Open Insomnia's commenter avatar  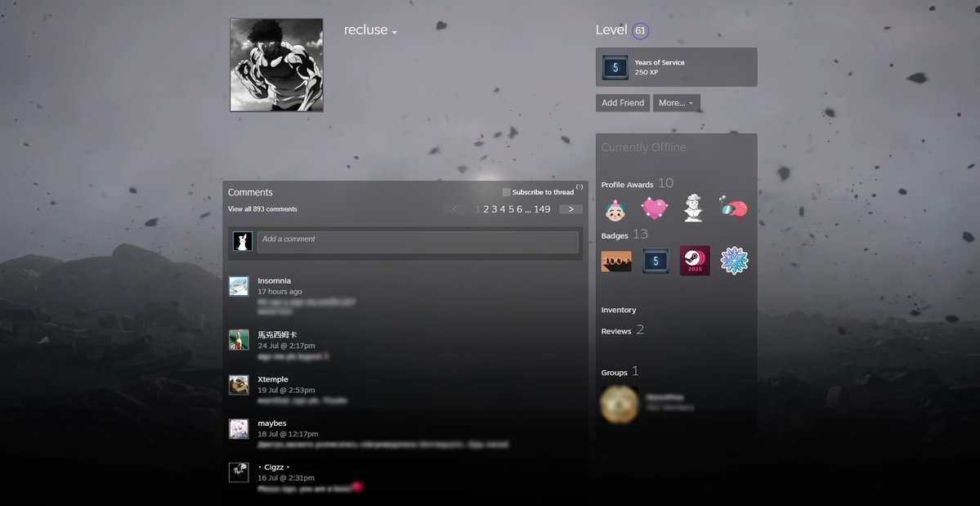pyautogui.click(x=239, y=287)
